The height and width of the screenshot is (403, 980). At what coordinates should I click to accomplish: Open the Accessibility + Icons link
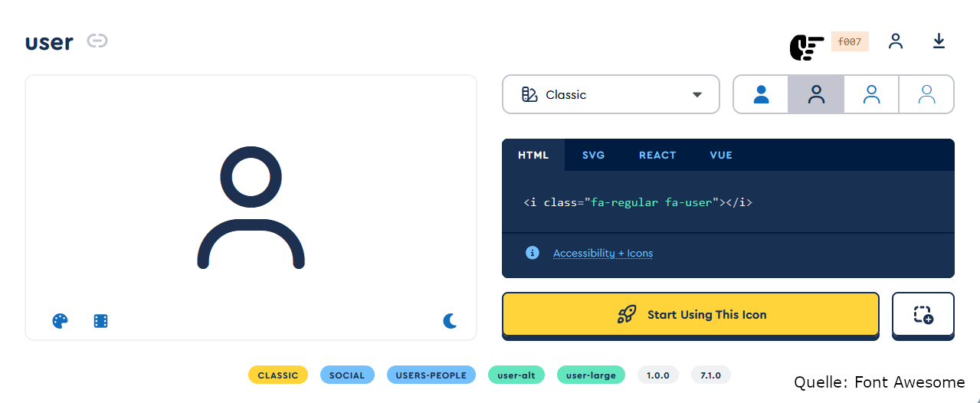tap(603, 253)
